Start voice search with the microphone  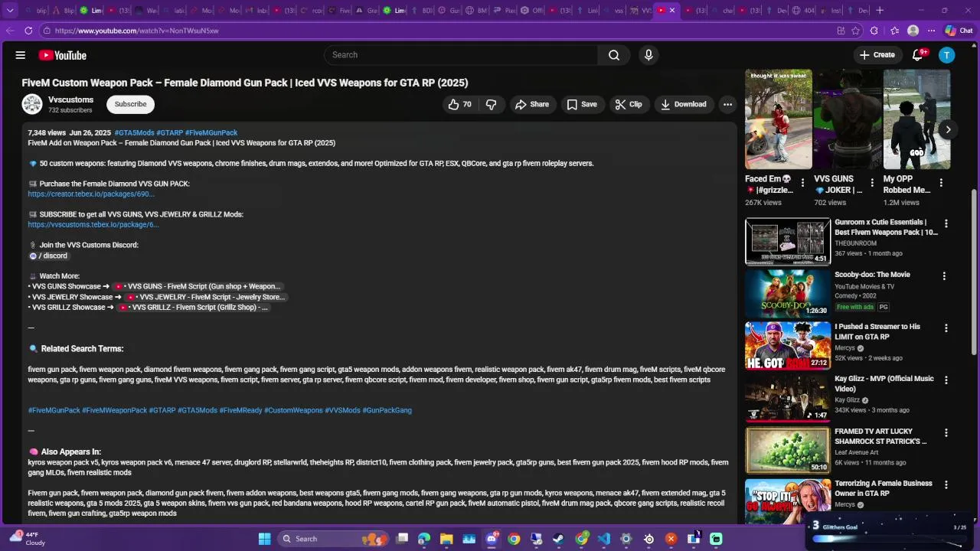(648, 55)
